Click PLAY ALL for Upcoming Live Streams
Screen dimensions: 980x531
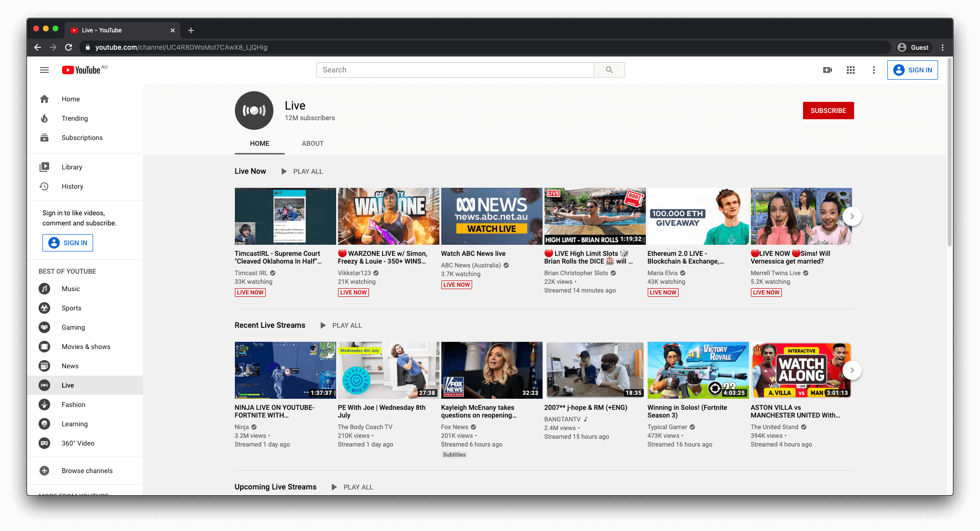354,487
